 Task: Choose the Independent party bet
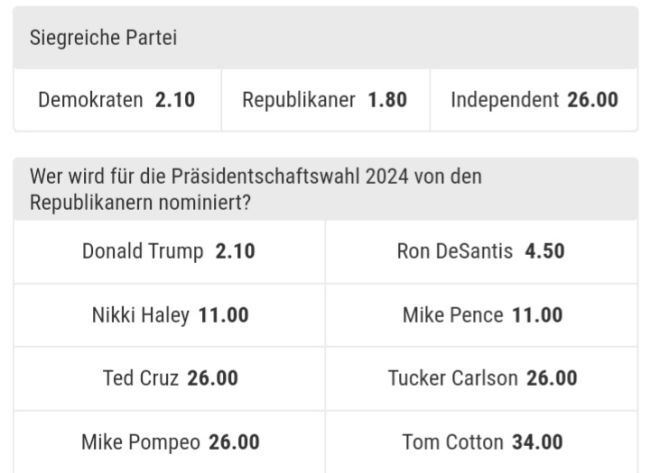pyautogui.click(x=534, y=100)
